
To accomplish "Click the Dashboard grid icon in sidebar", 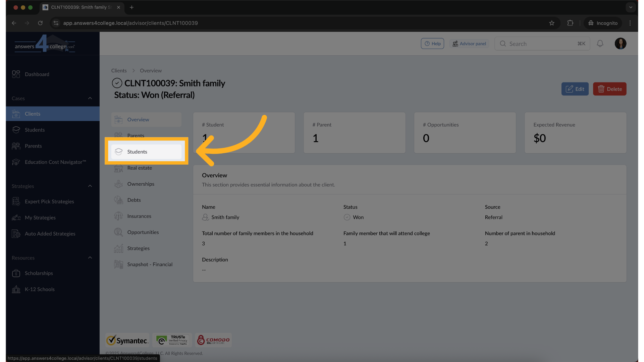I will 16,74.
